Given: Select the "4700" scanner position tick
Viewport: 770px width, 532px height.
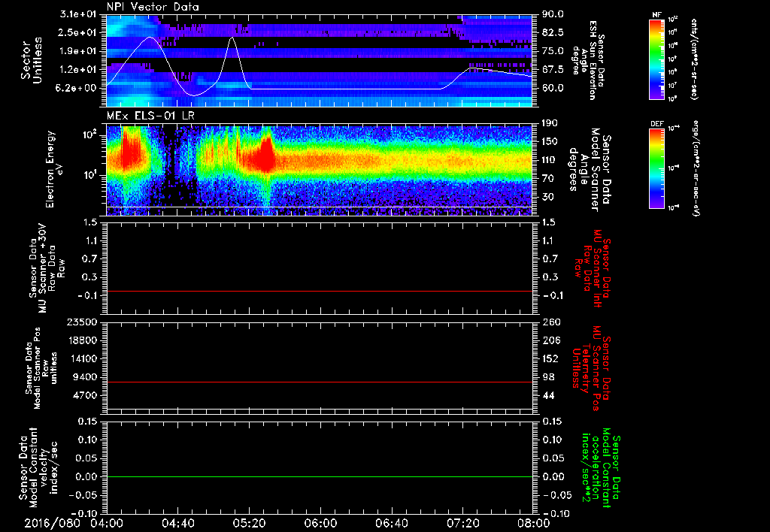Looking at the screenshot, I should click(x=86, y=395).
